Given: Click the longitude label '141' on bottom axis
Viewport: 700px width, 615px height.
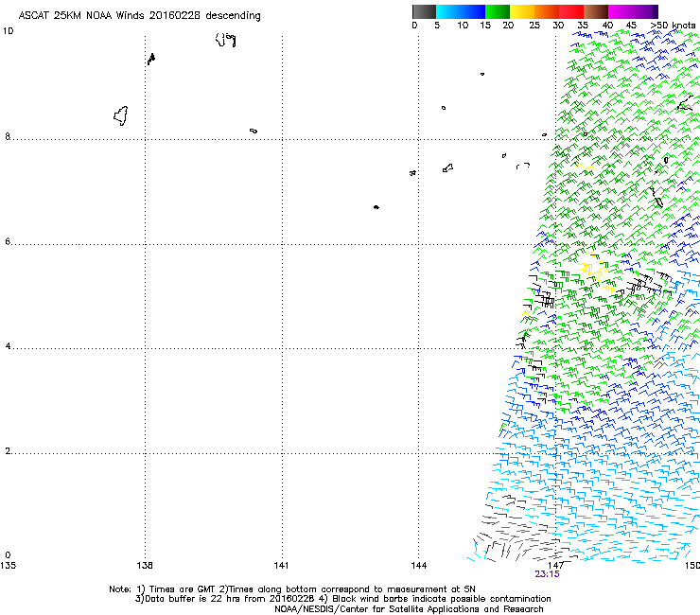Looking at the screenshot, I should point(281,566).
